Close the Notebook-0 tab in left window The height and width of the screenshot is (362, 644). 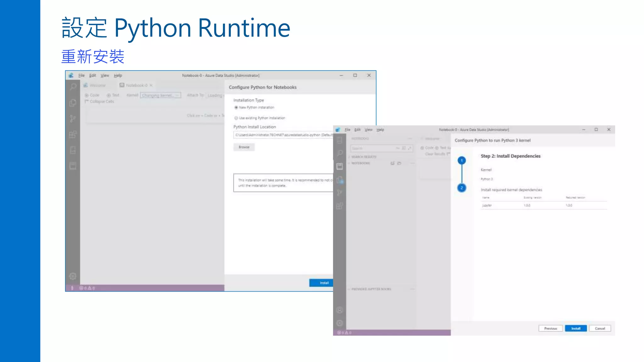[x=151, y=85]
